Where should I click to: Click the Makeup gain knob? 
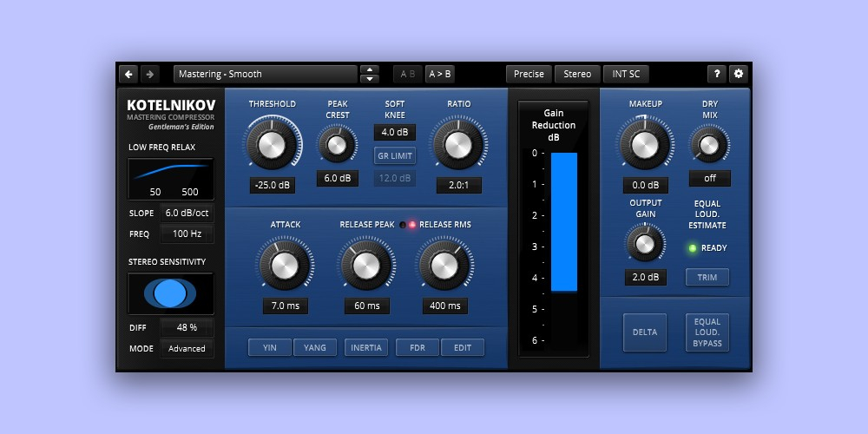pos(645,145)
